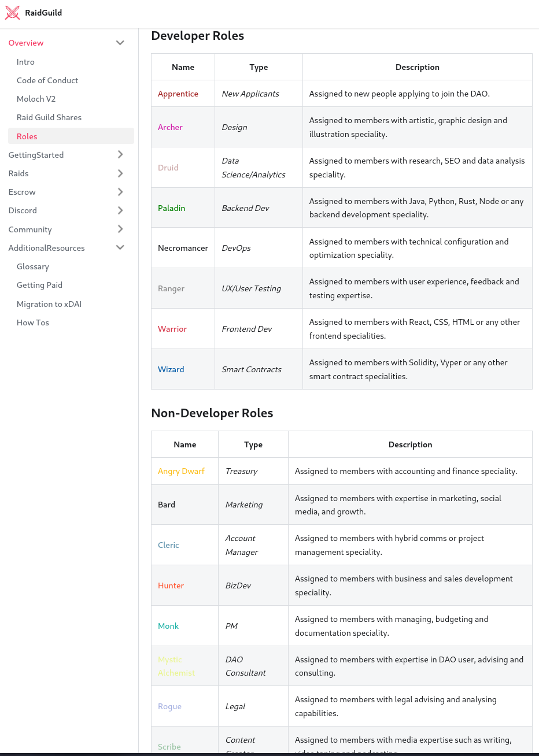Click the Angry Dwarf role name

(x=181, y=471)
